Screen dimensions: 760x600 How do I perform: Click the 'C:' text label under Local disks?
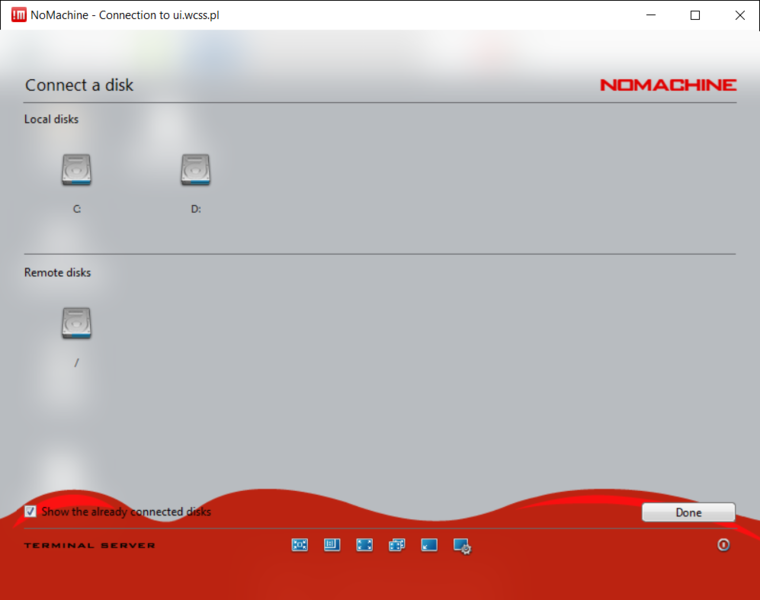76,210
